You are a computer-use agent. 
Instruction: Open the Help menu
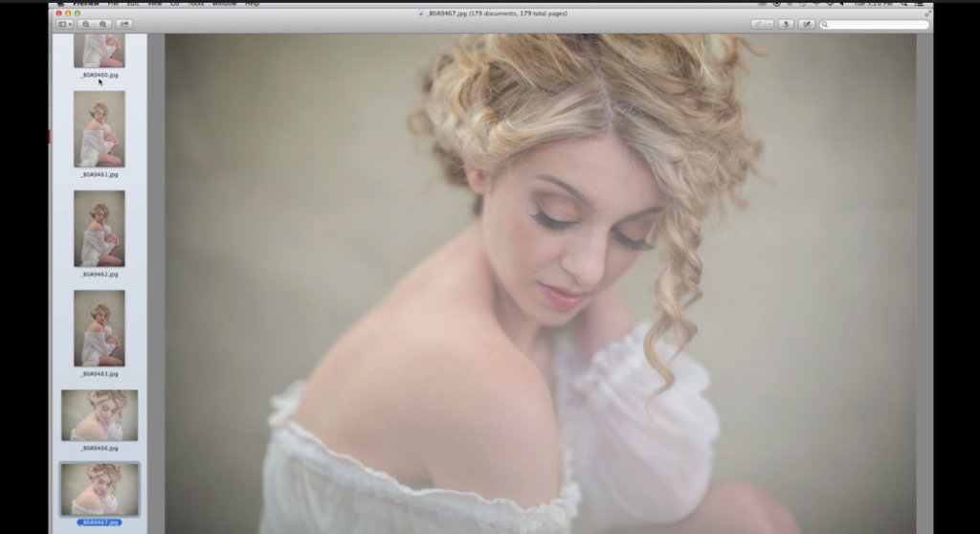point(252,3)
